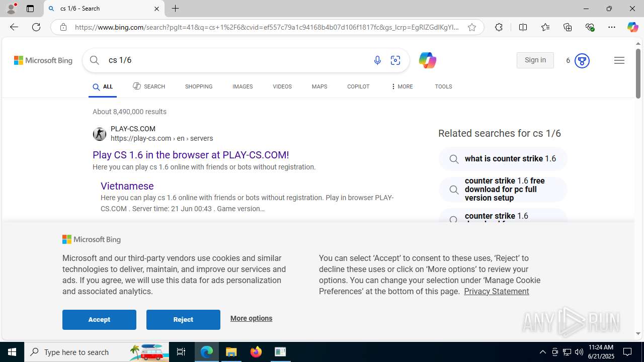Close the cs 1/6 Search tab
Viewport: 644px width, 362px height.
(x=156, y=9)
